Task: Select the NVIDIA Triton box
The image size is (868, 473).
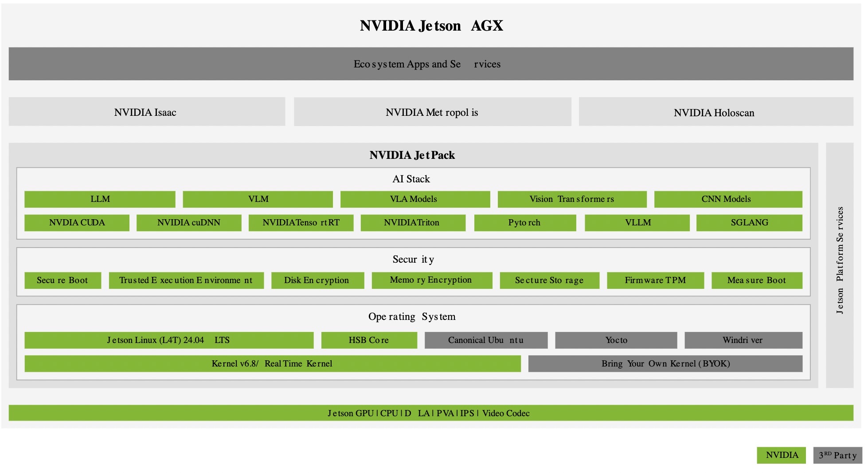Action: 413,223
